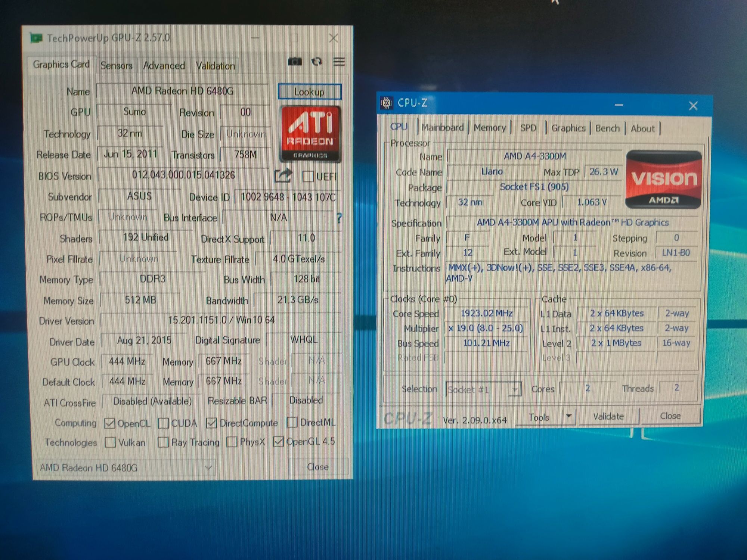Toggle the CUDA checkbox
Image resolution: width=747 pixels, height=560 pixels.
(163, 423)
